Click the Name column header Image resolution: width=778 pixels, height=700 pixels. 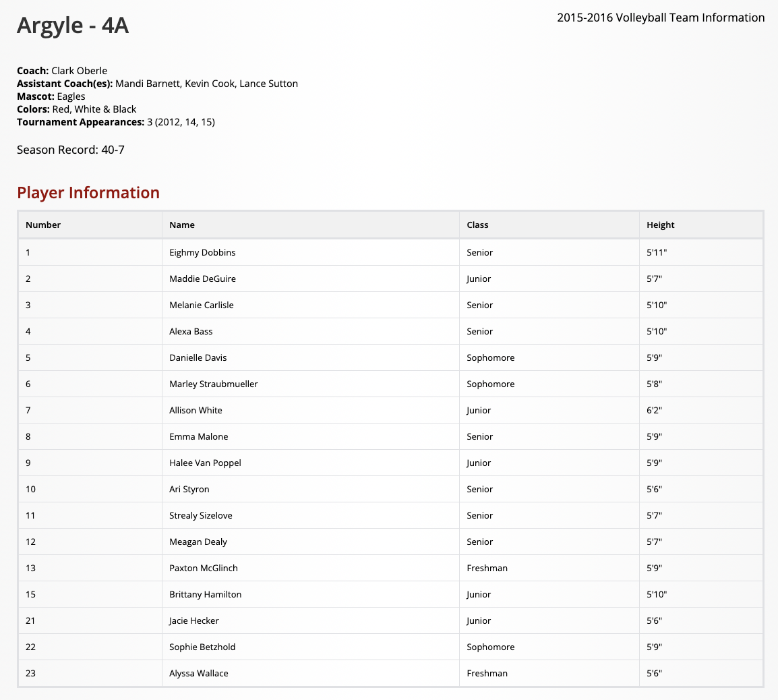[182, 225]
